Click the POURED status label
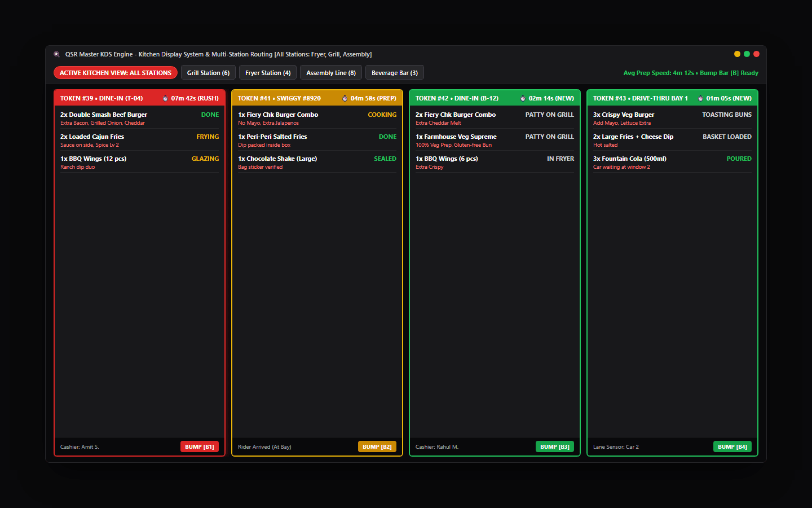Viewport: 812px width, 508px height. coord(739,159)
